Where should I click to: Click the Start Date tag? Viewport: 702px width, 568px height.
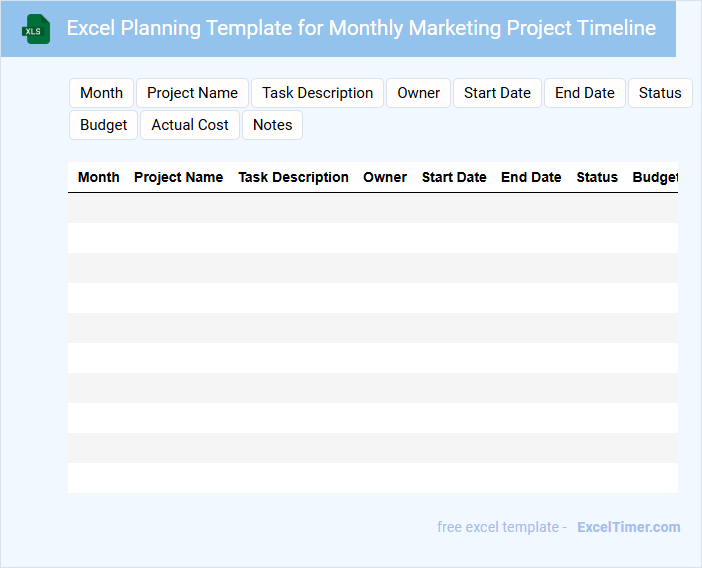pyautogui.click(x=497, y=93)
